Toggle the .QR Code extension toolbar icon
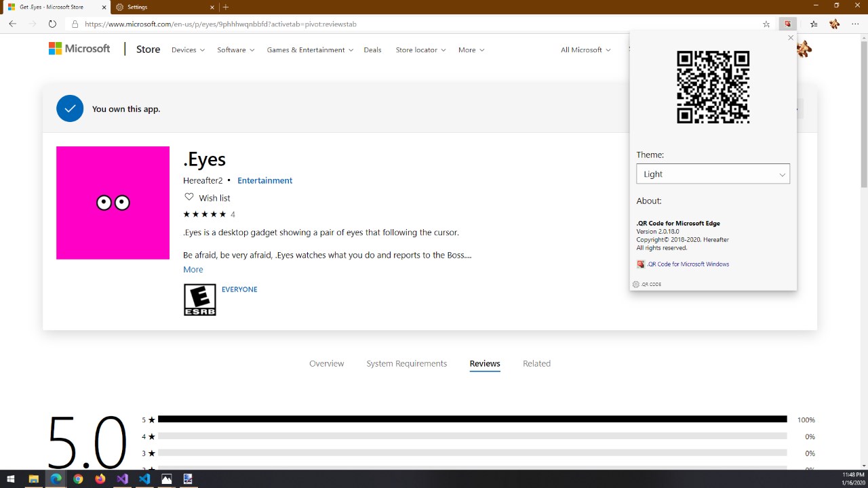 tap(788, 24)
